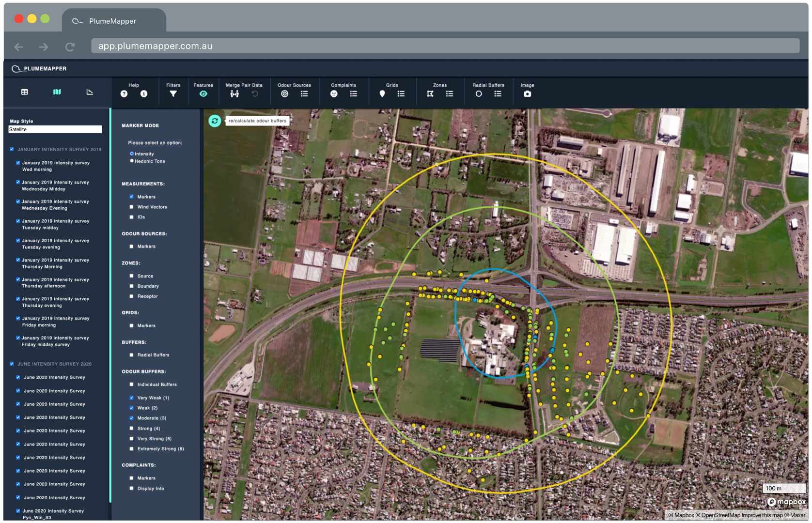Open the Odour Sources list icon
The width and height of the screenshot is (812, 523).
304,94
